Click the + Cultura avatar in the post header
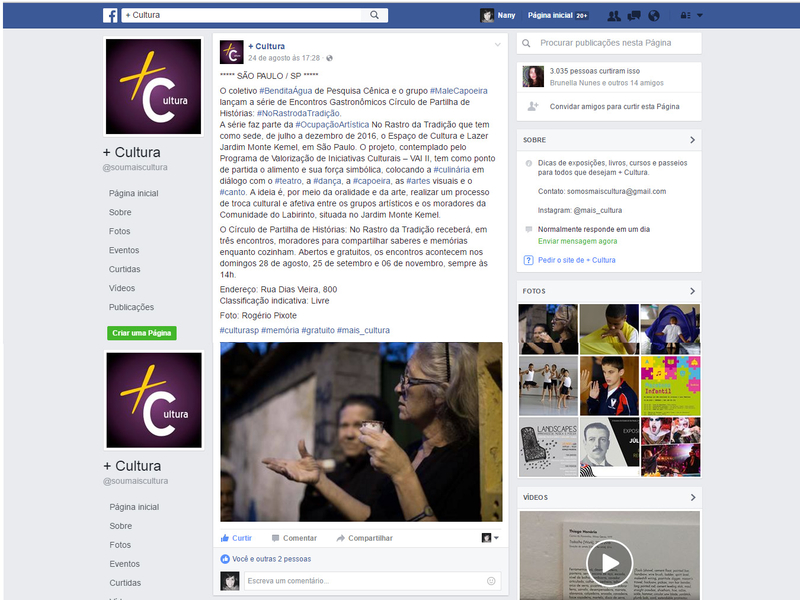Viewport: 800px width, 600px height. point(231,52)
